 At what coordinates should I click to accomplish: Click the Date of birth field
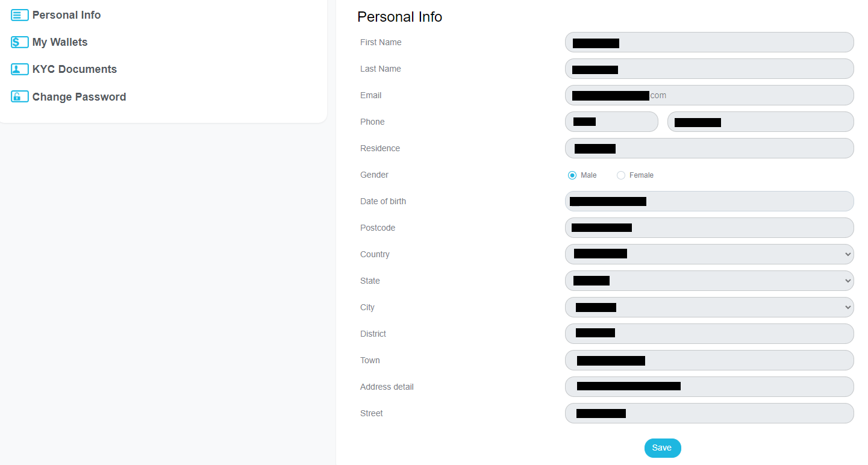pyautogui.click(x=710, y=201)
